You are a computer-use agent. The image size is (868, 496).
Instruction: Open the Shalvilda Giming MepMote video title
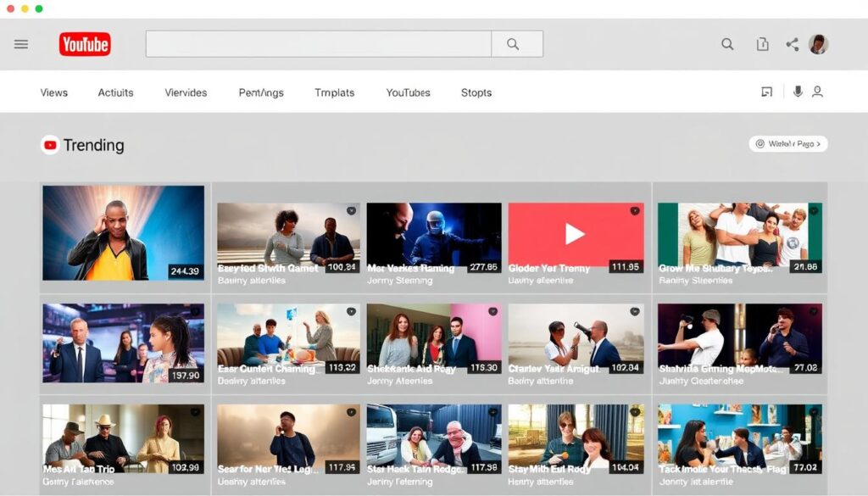[x=721, y=369]
